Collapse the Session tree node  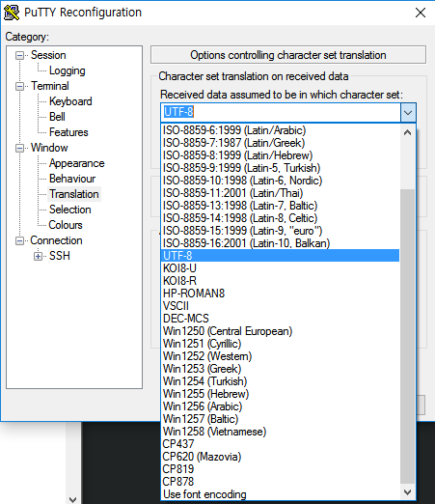tap(19, 55)
